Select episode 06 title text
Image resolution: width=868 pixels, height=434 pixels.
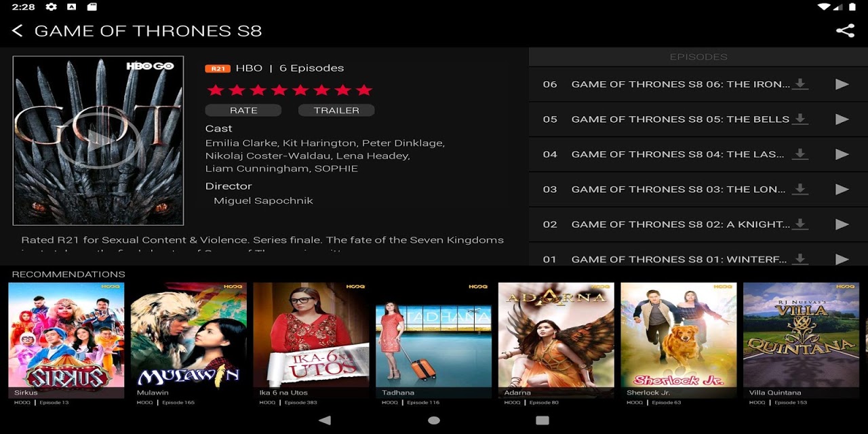click(680, 84)
